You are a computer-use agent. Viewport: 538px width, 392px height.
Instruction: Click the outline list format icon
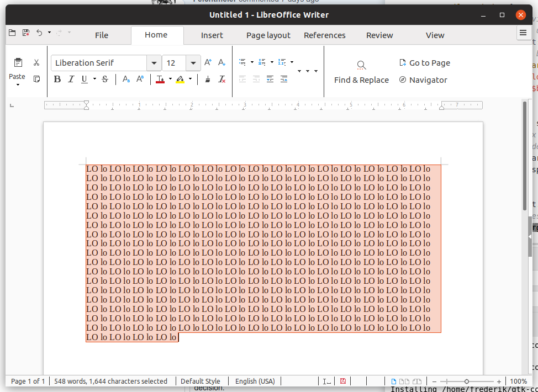(x=282, y=62)
